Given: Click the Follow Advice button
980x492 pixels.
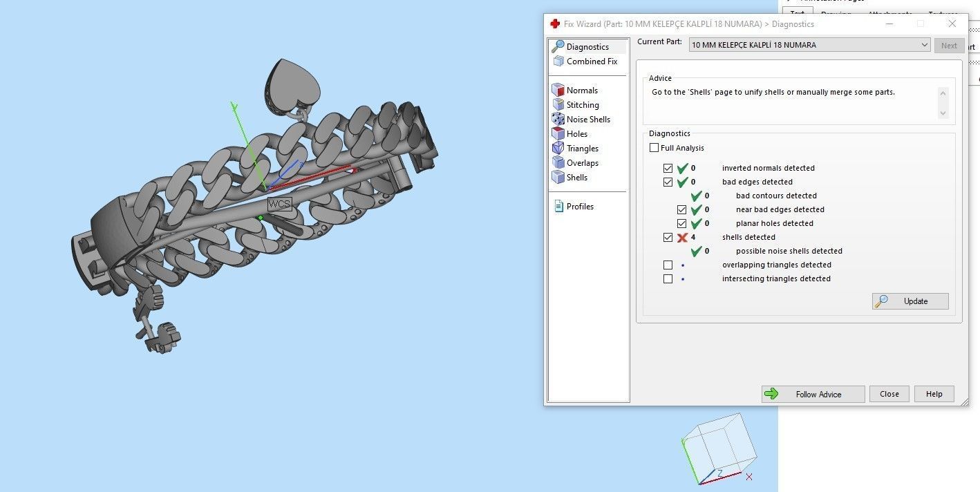Looking at the screenshot, I should click(813, 394).
